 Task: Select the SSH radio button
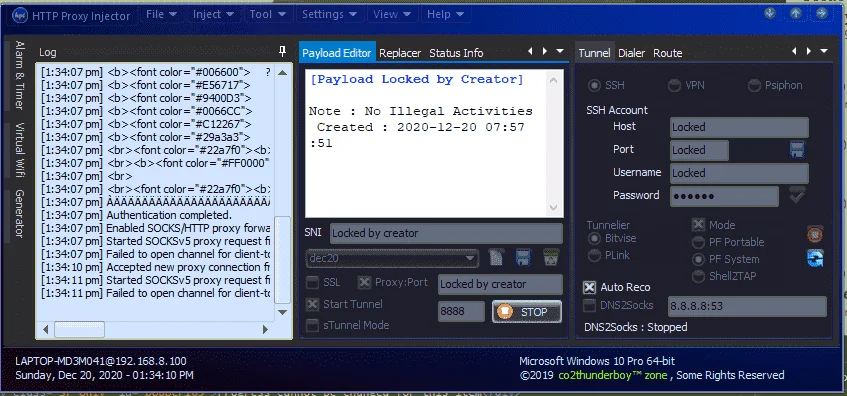594,85
